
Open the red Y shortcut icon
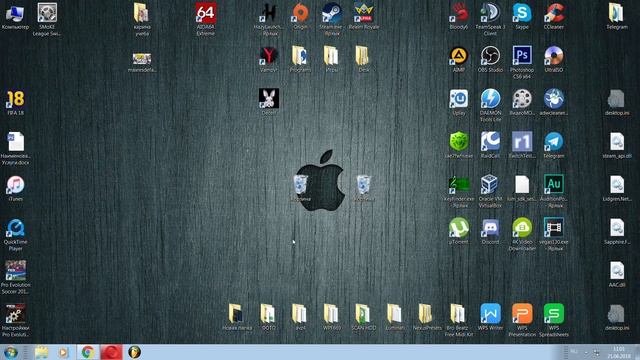(x=269, y=56)
